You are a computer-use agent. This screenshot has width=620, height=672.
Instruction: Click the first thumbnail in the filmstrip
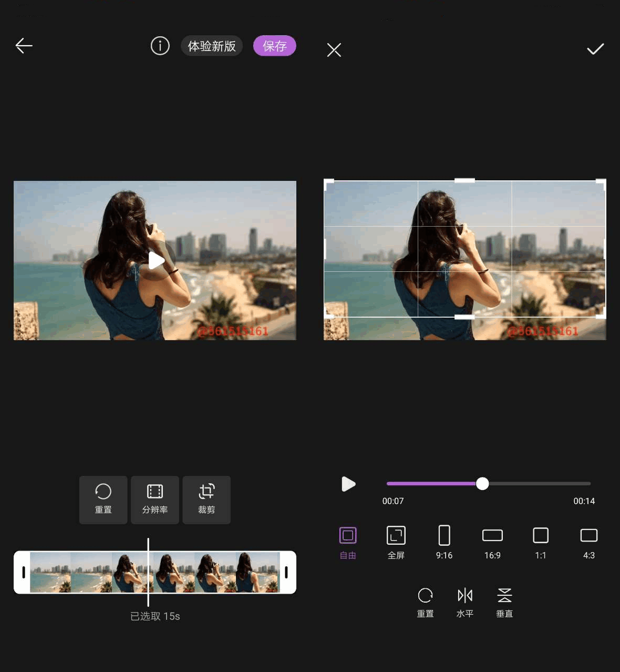click(50, 572)
